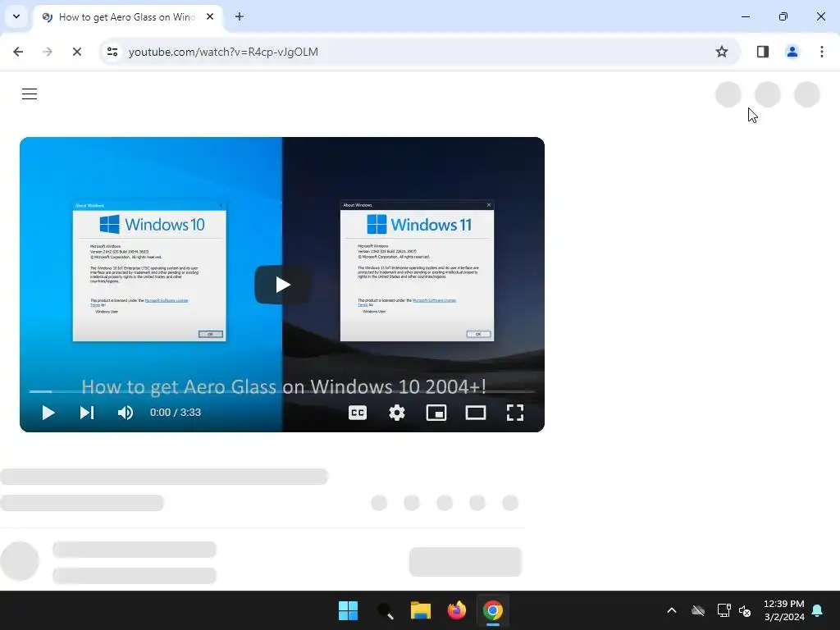Skip to the next video
Viewport: 840px width, 630px height.
coord(87,413)
